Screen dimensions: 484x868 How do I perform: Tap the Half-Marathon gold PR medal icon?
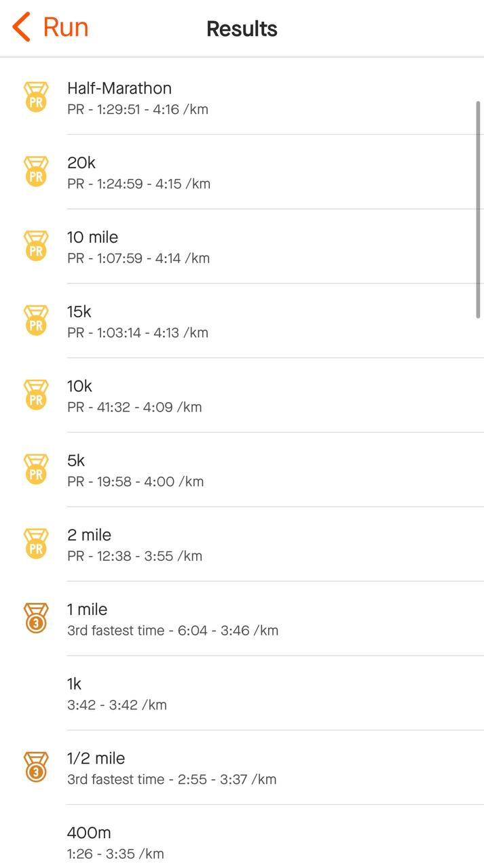pyautogui.click(x=36, y=97)
